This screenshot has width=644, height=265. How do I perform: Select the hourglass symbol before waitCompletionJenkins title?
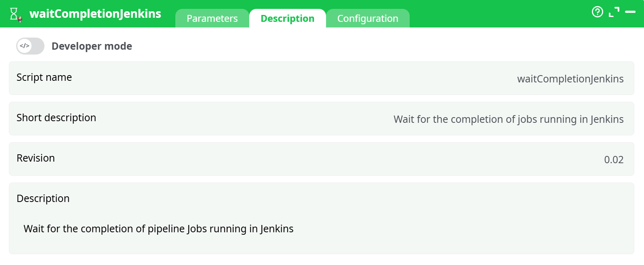[x=13, y=13]
